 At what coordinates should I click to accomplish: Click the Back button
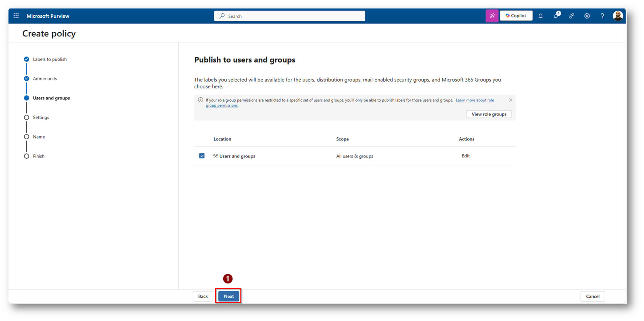click(203, 296)
